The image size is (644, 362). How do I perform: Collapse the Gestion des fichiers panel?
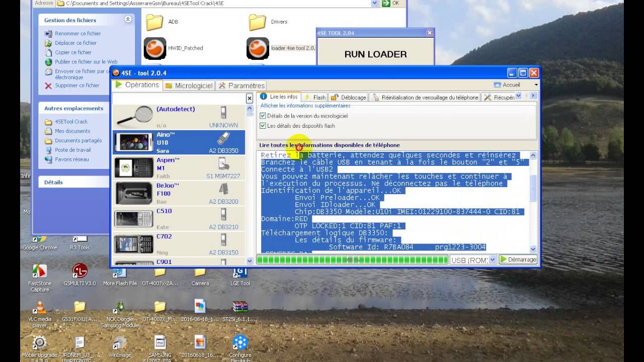(128, 20)
